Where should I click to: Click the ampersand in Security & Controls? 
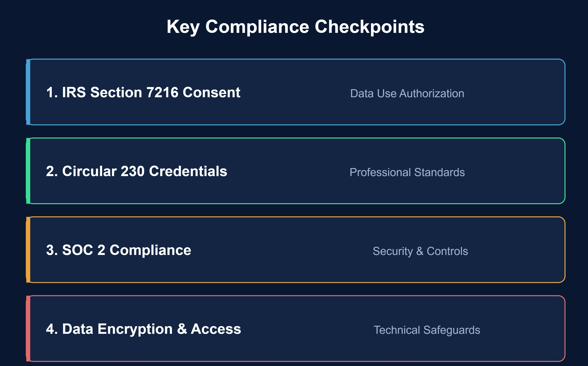(x=420, y=251)
